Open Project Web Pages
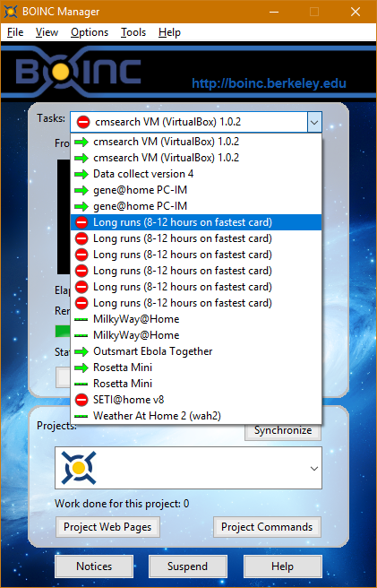The image size is (377, 588). [107, 527]
